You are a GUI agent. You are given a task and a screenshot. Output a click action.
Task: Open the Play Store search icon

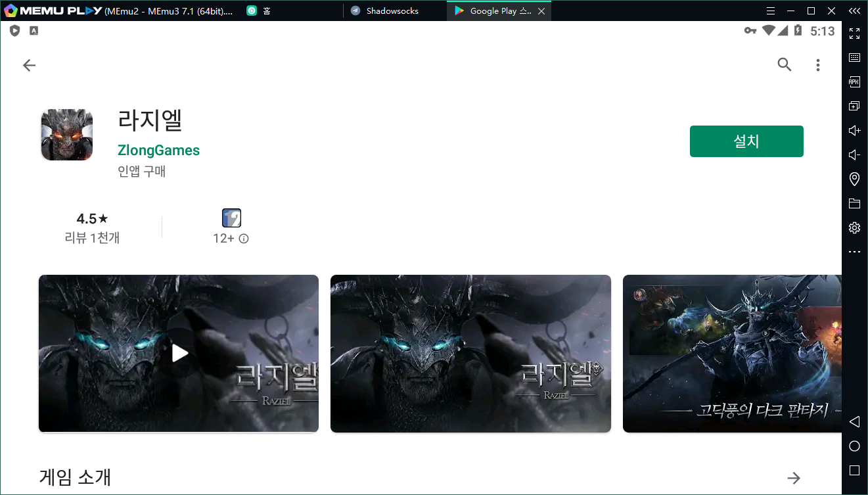784,64
